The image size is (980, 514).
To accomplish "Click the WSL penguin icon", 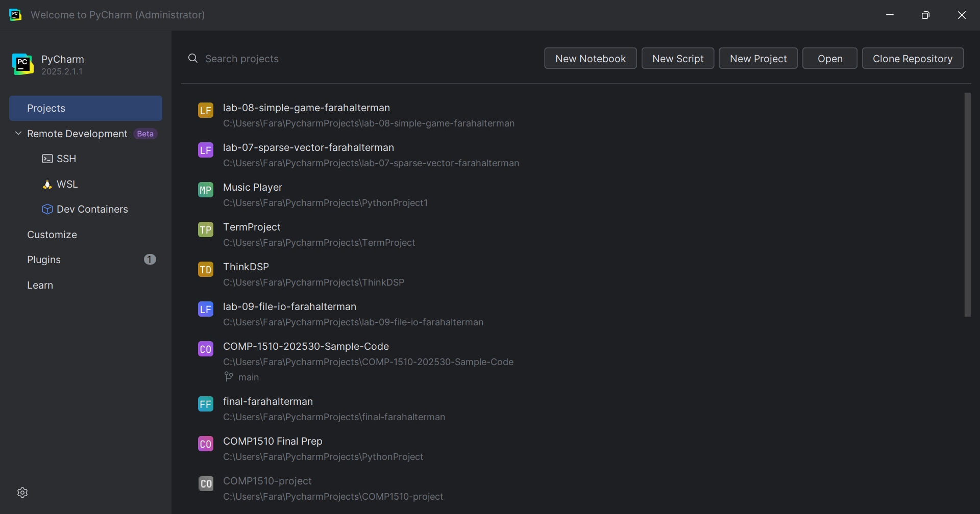I will click(x=47, y=184).
